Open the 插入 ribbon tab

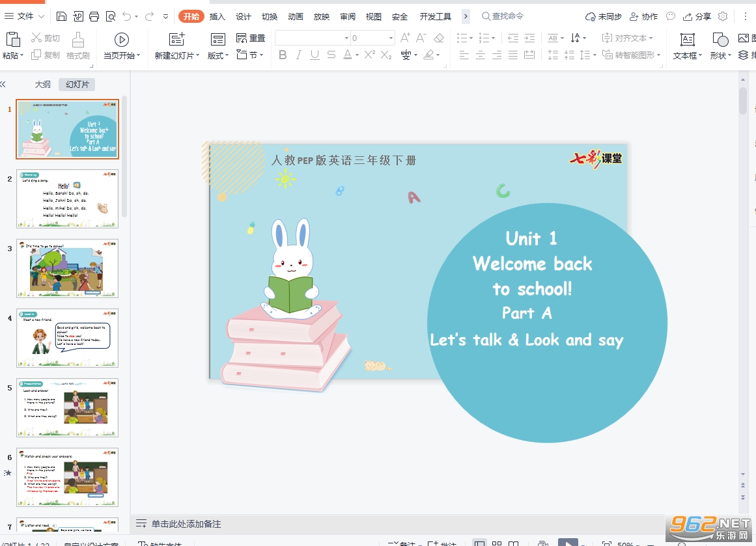[217, 16]
